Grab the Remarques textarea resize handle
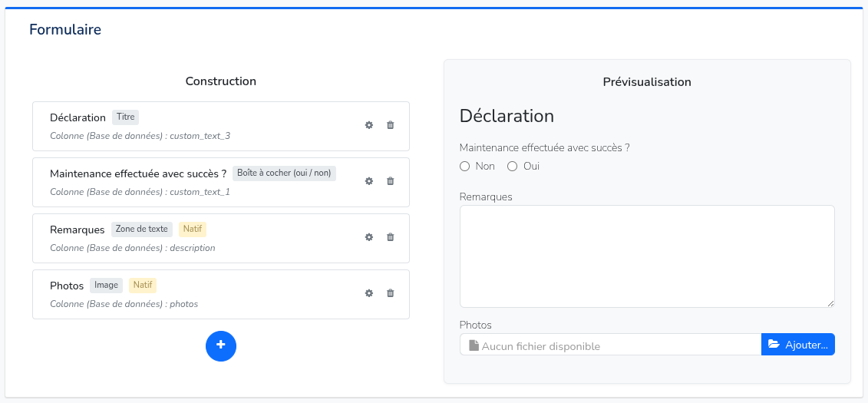This screenshot has height=403, width=868. tap(831, 303)
